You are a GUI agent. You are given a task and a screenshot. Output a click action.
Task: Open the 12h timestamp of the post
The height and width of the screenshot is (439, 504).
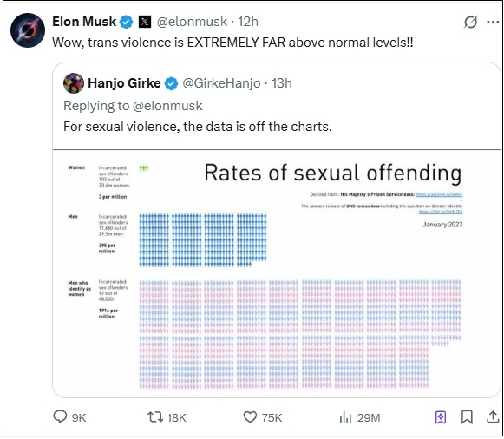248,22
